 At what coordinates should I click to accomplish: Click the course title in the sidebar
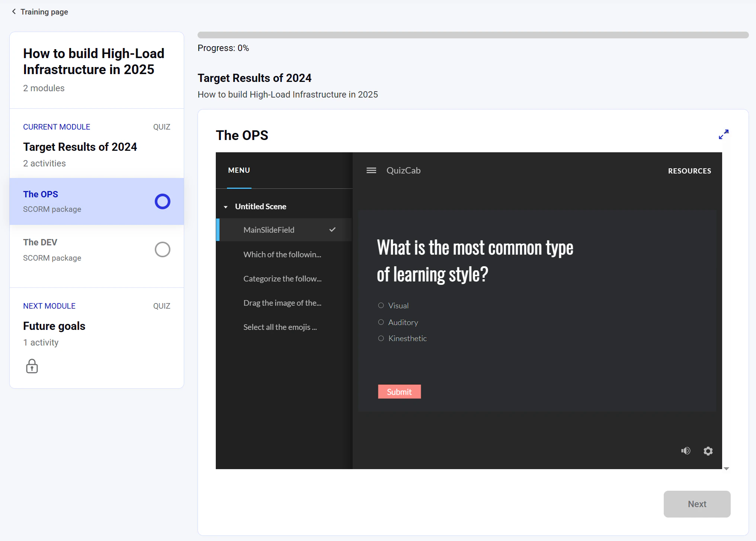pyautogui.click(x=94, y=61)
